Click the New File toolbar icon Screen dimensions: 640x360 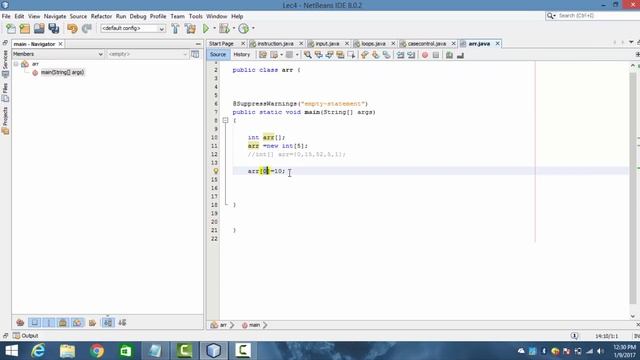(11, 29)
